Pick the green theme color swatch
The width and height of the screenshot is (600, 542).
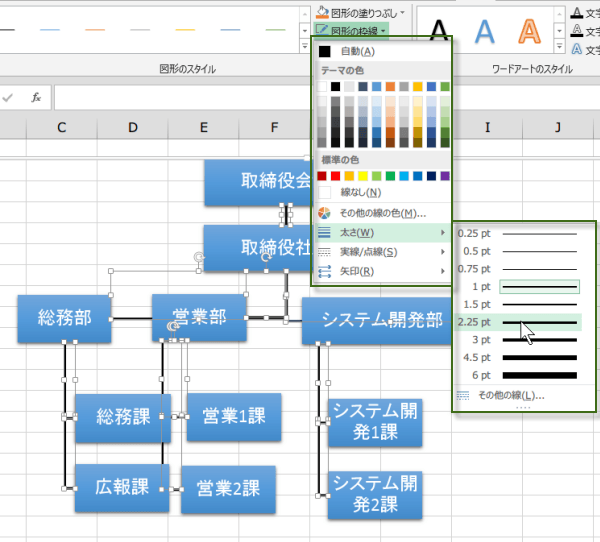[445, 87]
